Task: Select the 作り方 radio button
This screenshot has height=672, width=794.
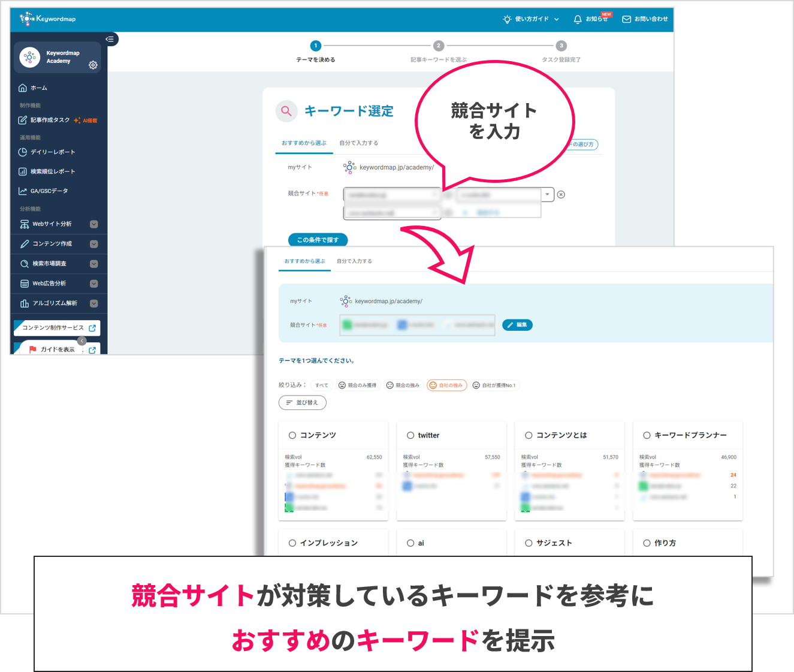Action: tap(647, 543)
